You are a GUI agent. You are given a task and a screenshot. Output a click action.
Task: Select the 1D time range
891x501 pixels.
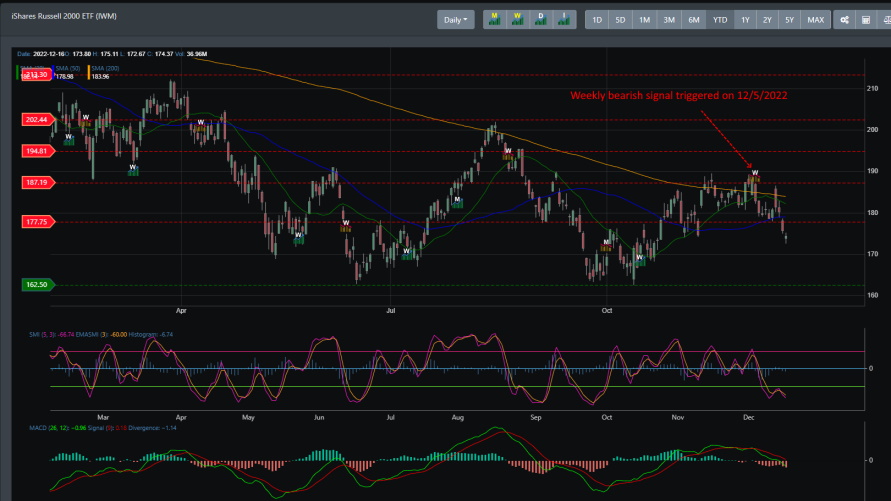coord(597,20)
